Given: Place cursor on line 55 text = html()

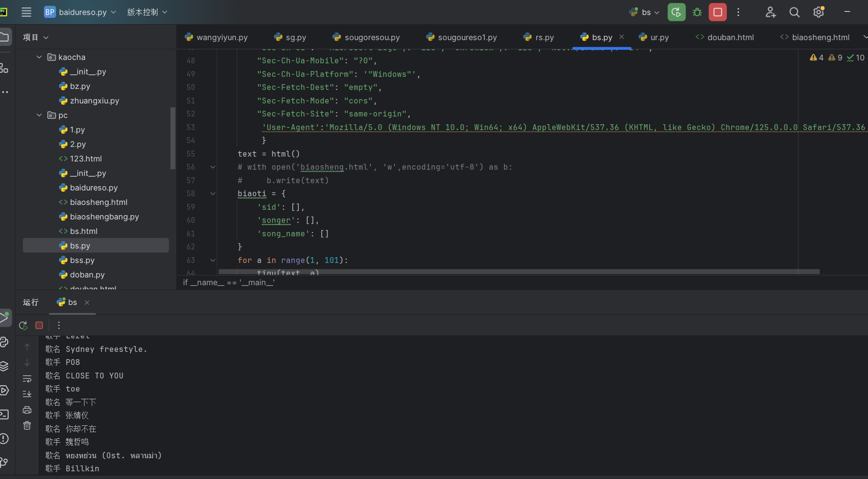Looking at the screenshot, I should point(269,154).
